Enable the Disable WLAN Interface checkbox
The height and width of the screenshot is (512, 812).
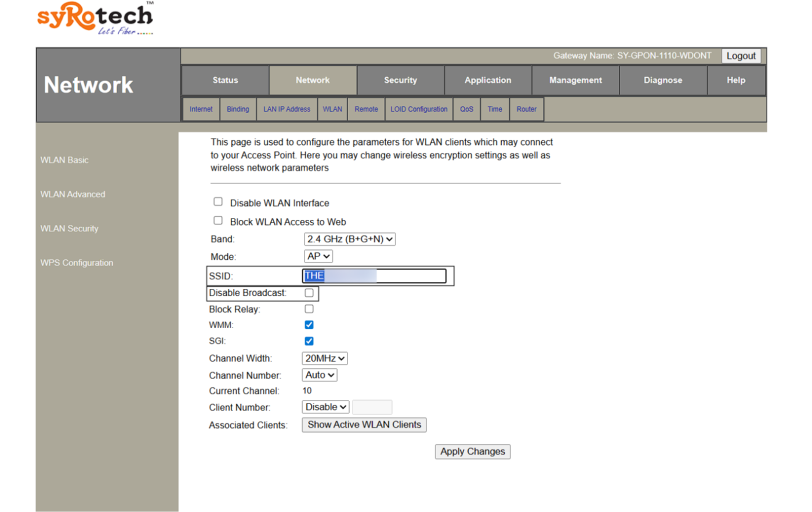[218, 201]
